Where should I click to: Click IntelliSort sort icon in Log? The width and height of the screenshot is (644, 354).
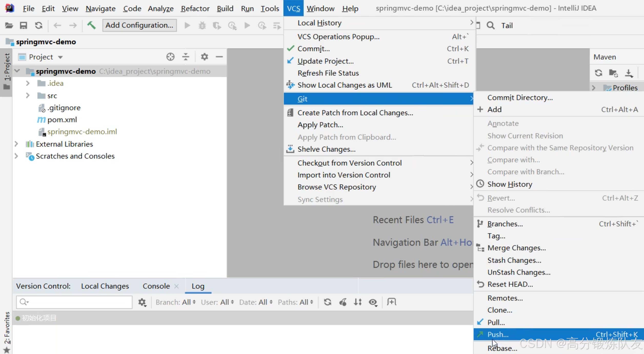358,302
